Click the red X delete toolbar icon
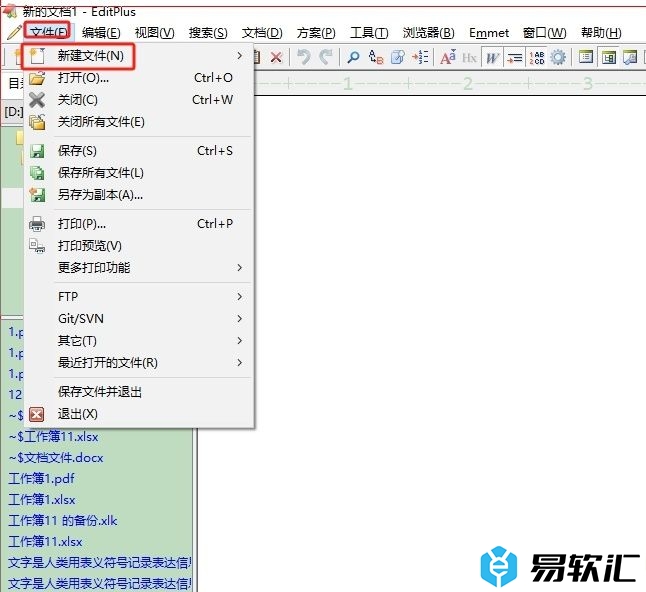The height and width of the screenshot is (592, 646). tap(276, 57)
